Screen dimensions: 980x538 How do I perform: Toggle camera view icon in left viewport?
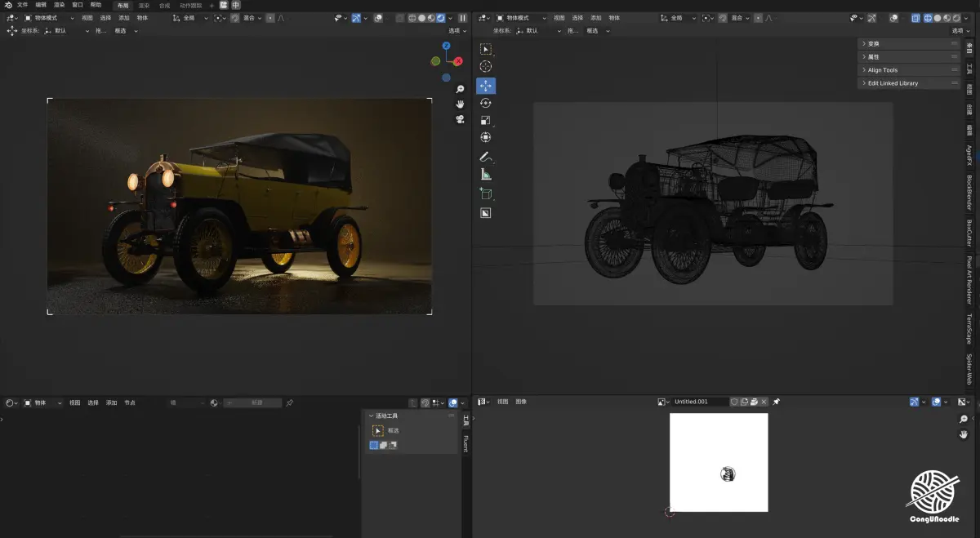coord(461,119)
